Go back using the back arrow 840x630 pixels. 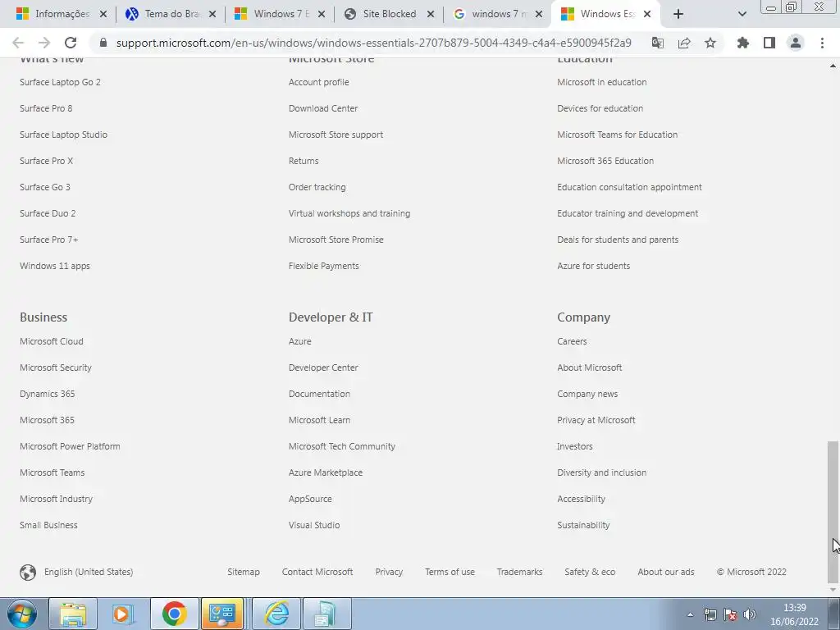pyautogui.click(x=18, y=43)
